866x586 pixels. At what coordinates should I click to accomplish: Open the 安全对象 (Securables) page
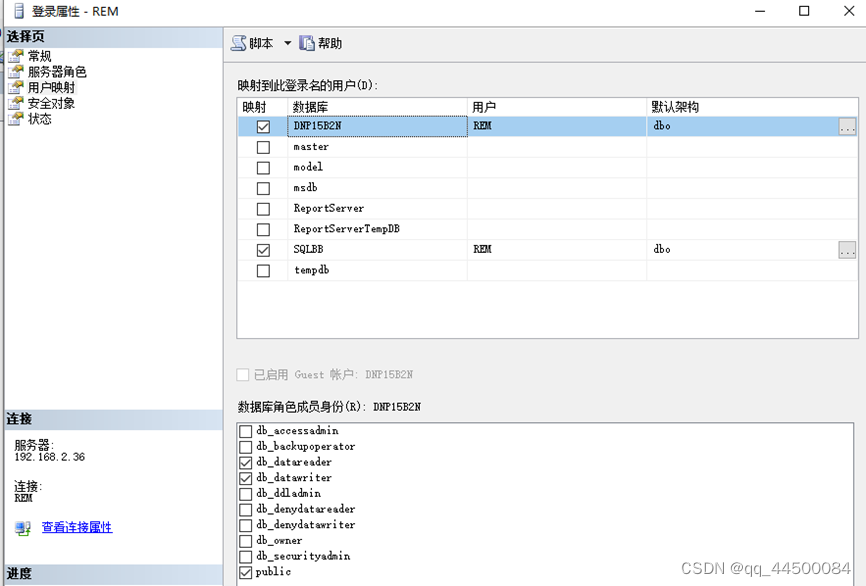pyautogui.click(x=53, y=101)
